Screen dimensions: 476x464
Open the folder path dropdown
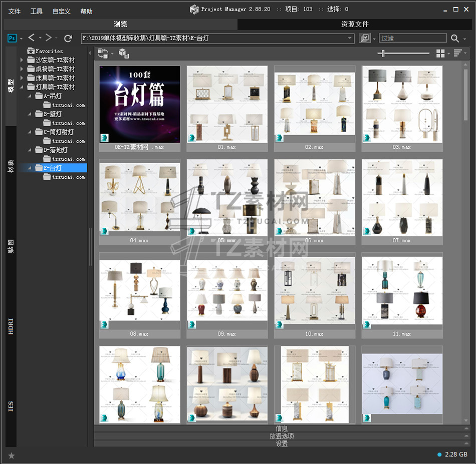point(350,38)
